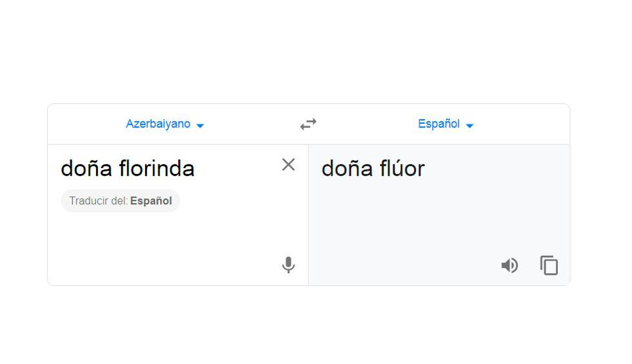
Task: Click the bold Español word in the suggestion chip
Action: 151,201
